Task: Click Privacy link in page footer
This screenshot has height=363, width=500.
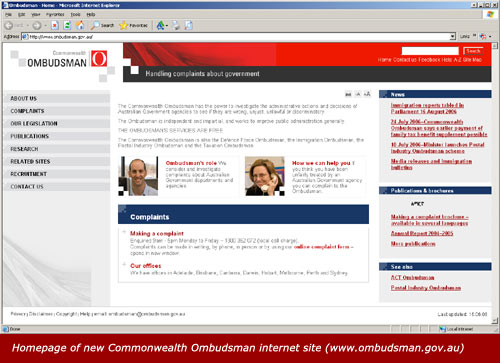Action: pos(18,314)
